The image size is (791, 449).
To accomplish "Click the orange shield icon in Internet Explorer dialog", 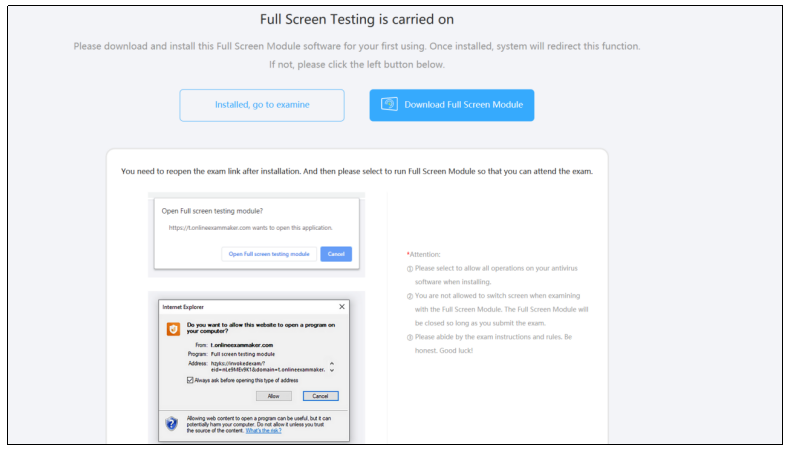I will click(x=173, y=329).
